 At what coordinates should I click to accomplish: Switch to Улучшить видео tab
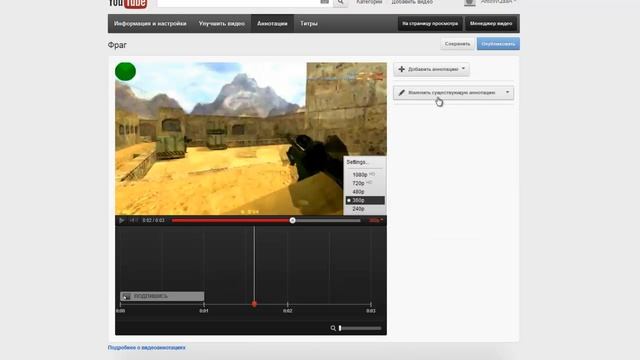tap(222, 24)
